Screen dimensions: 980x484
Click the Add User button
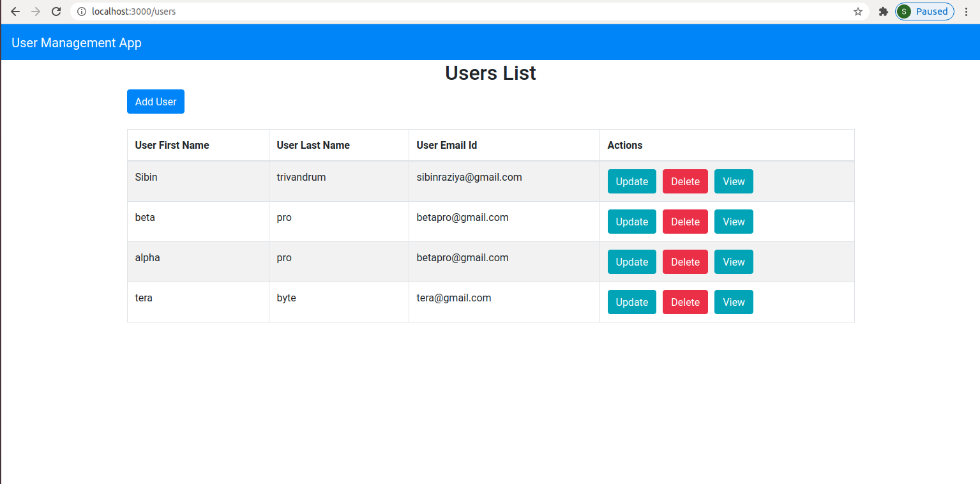coord(155,102)
